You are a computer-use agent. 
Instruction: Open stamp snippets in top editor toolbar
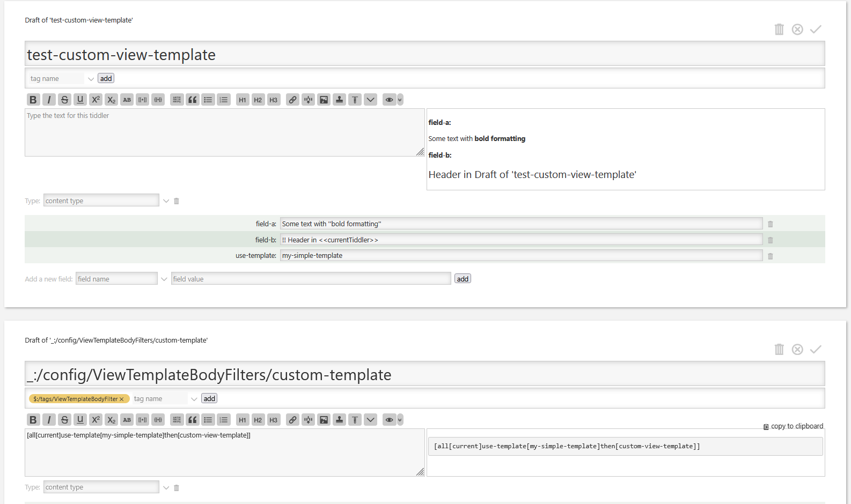pos(339,100)
